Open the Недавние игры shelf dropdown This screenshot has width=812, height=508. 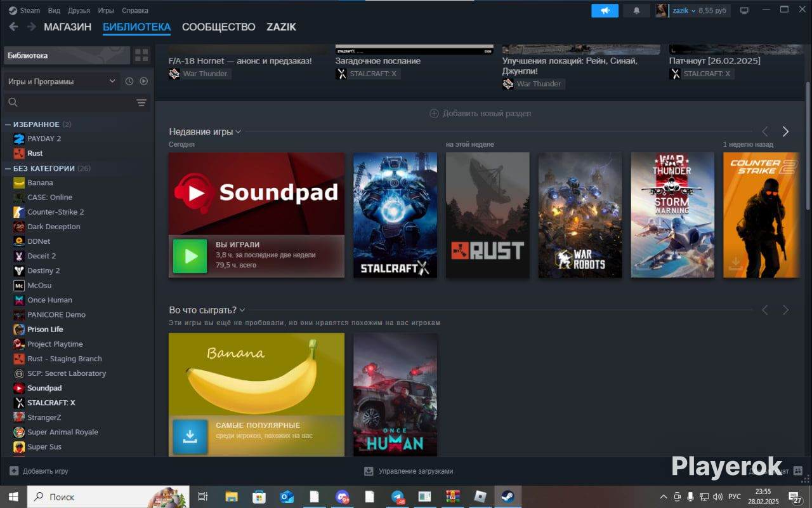205,131
